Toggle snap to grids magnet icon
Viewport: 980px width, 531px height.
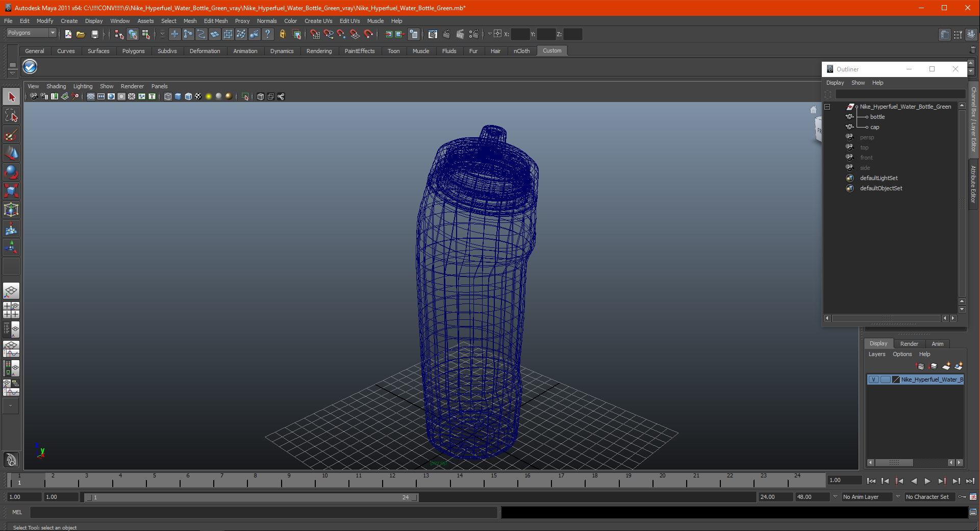tap(315, 34)
